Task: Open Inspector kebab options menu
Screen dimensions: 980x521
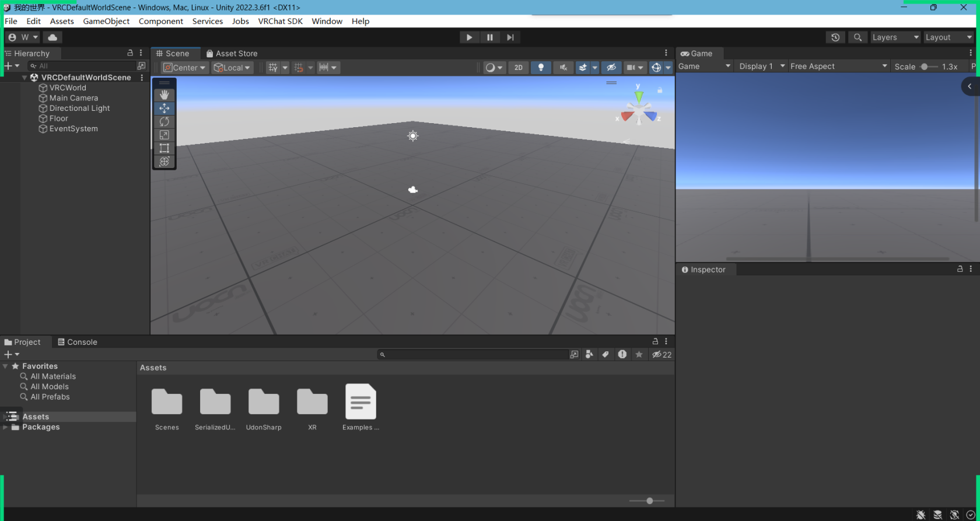Action: point(971,269)
